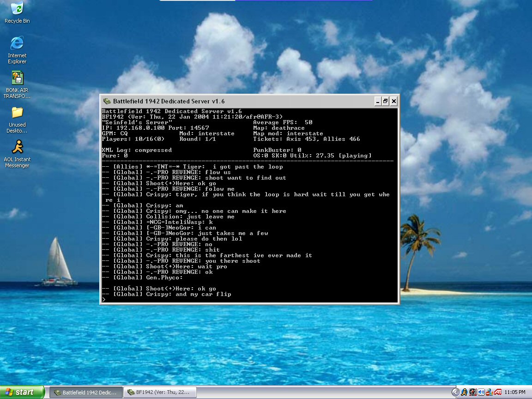Image resolution: width=532 pixels, height=399 pixels.
Task: Click the Pure: 0 status text
Action: [x=115, y=156]
